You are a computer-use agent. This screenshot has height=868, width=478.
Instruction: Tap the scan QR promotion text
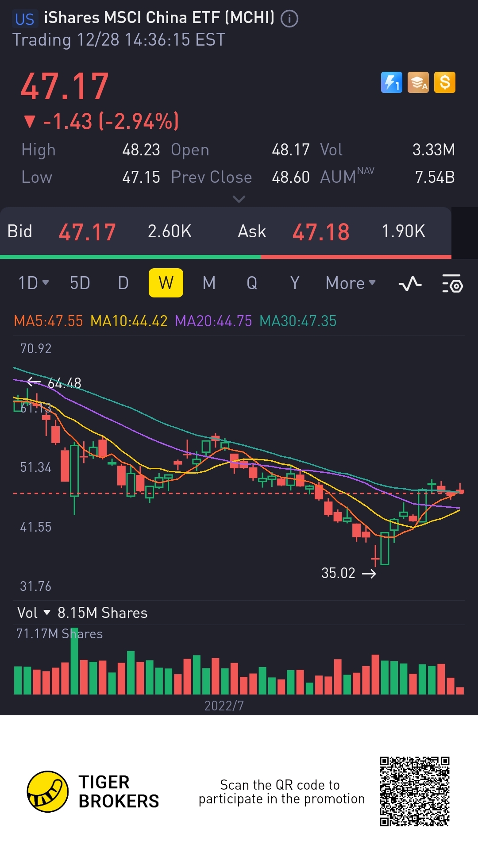click(x=281, y=791)
